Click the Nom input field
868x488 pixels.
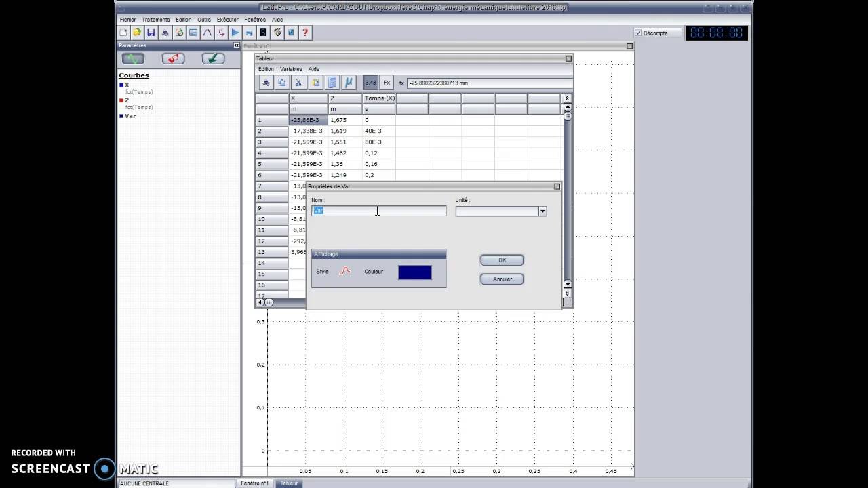click(378, 211)
